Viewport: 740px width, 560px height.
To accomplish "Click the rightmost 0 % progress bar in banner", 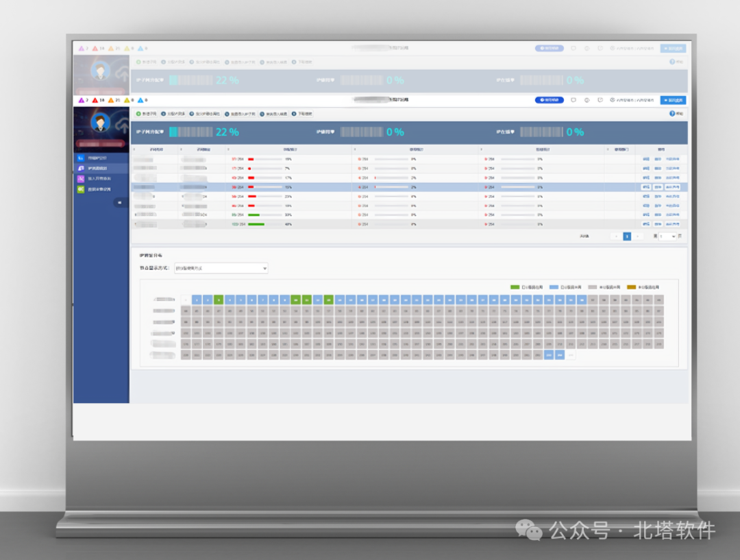I will point(542,132).
